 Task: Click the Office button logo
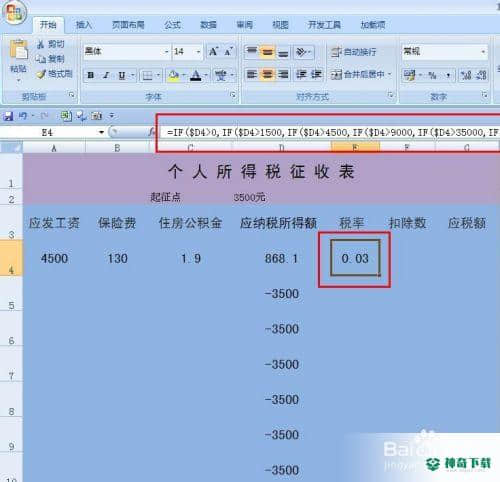(x=14, y=13)
